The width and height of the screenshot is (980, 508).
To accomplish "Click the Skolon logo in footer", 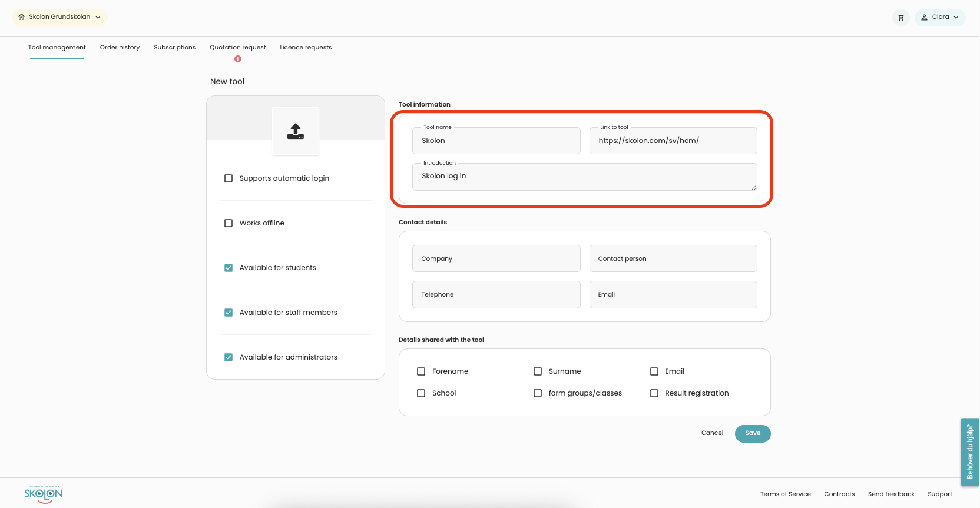I will point(44,494).
